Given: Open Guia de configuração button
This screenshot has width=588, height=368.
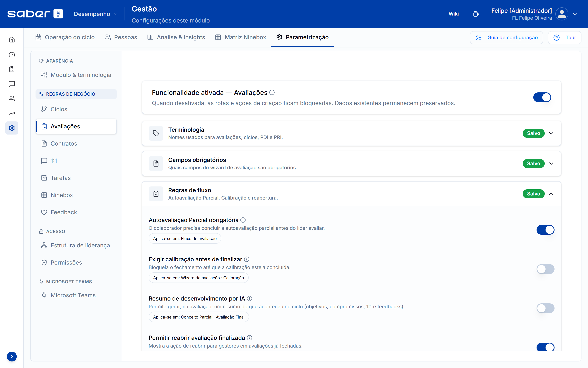Looking at the screenshot, I should [x=506, y=37].
